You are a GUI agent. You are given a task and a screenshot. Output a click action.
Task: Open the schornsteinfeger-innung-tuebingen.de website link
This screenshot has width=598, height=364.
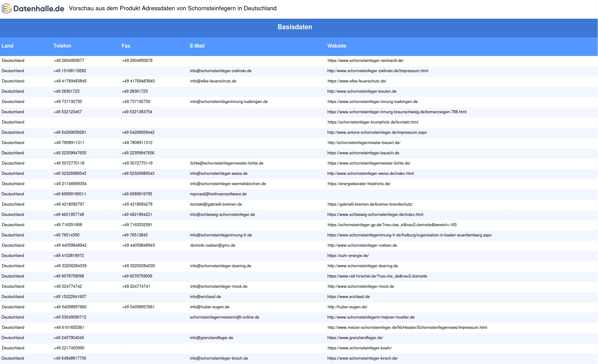tap(373, 102)
